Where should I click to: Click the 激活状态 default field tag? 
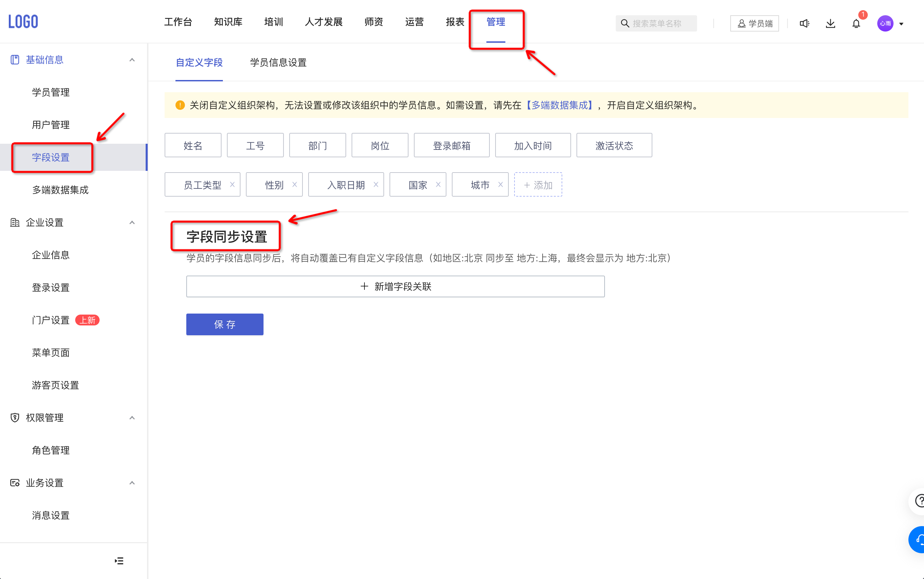pos(614,145)
